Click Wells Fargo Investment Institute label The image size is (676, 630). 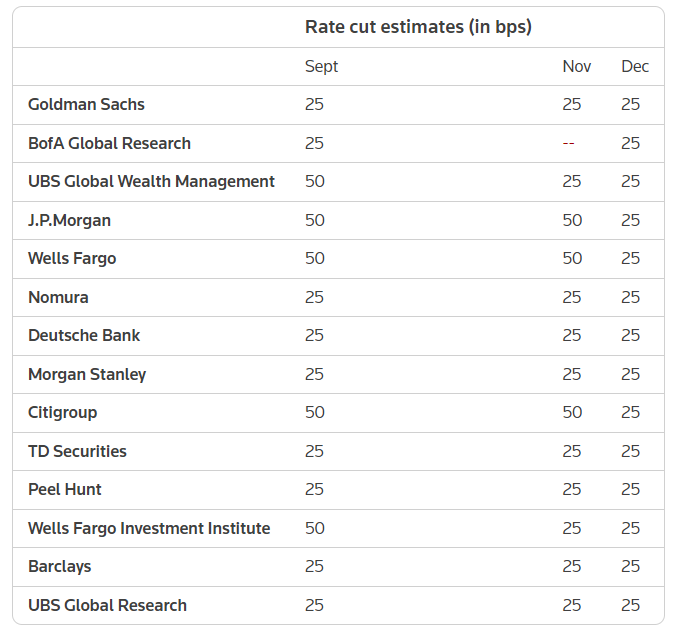click(x=149, y=528)
